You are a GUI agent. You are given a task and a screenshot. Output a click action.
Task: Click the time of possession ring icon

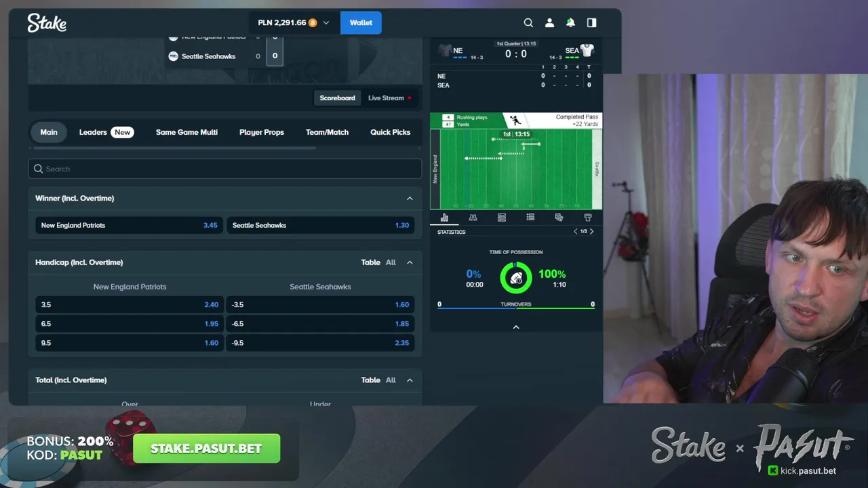click(x=516, y=278)
